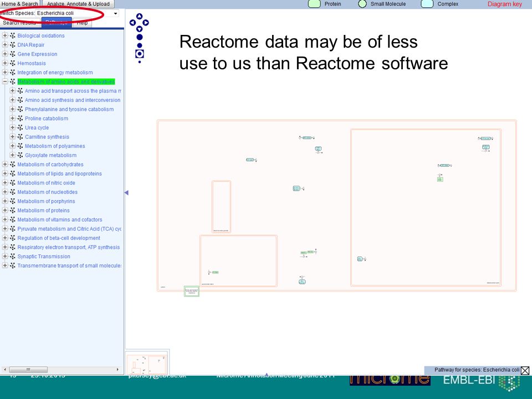Open Phenylalanine and tyrosine catabolism pathway
The image size is (532, 399).
point(69,109)
